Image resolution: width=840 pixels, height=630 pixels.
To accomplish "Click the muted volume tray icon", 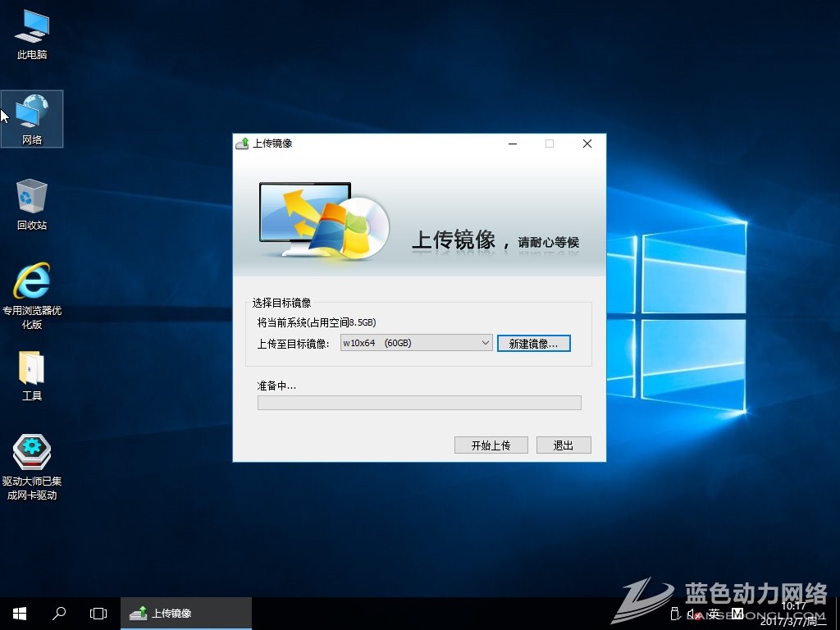I will 695,614.
